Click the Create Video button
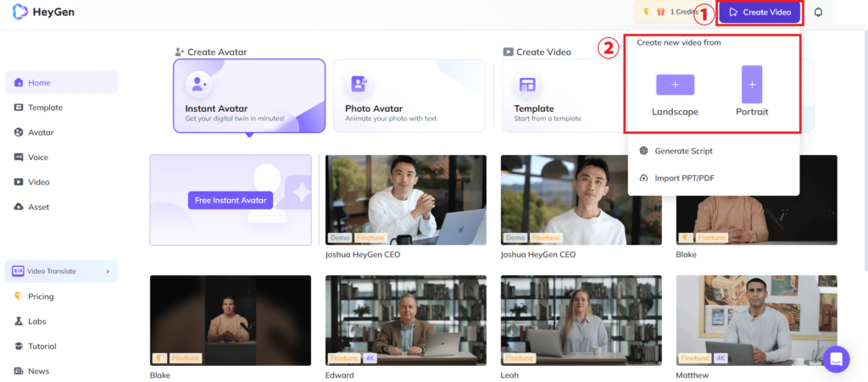The width and height of the screenshot is (868, 382). pos(759,13)
